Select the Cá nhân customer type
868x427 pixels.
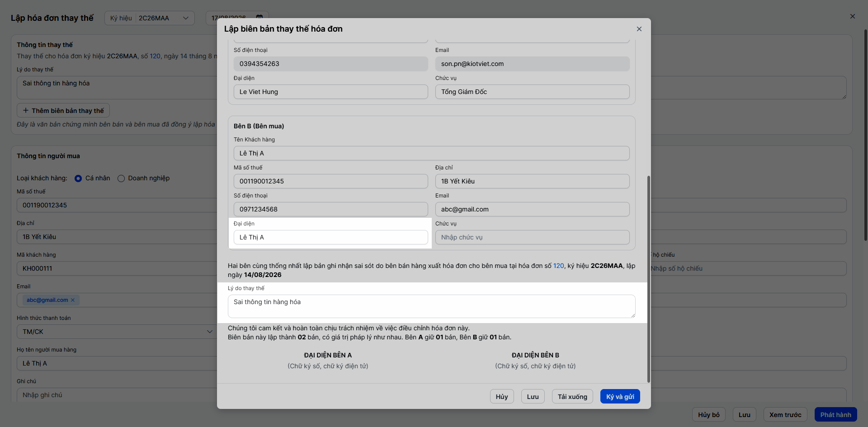78,178
